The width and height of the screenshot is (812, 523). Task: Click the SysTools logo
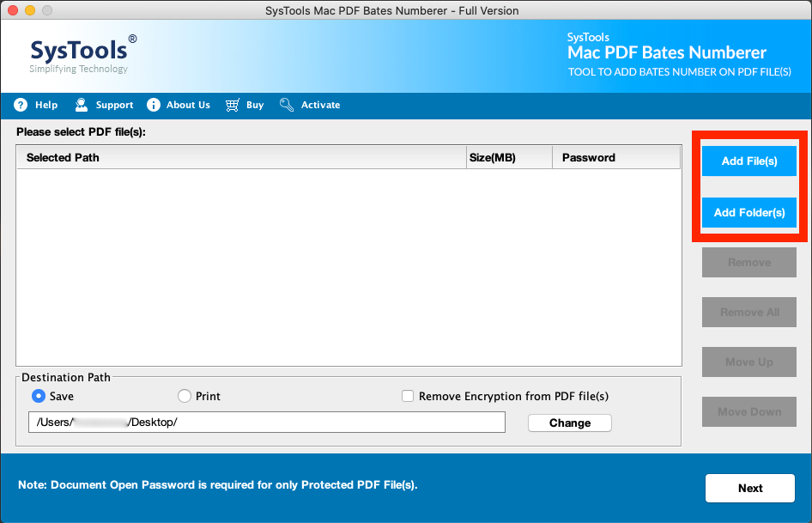click(83, 54)
